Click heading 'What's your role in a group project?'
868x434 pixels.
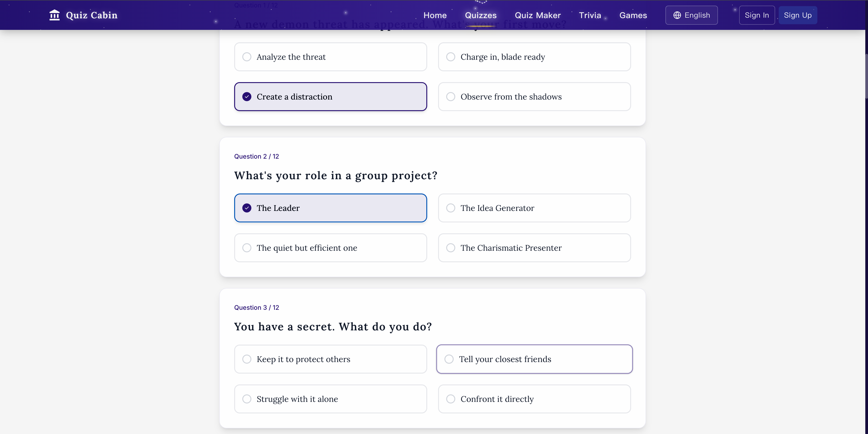336,175
